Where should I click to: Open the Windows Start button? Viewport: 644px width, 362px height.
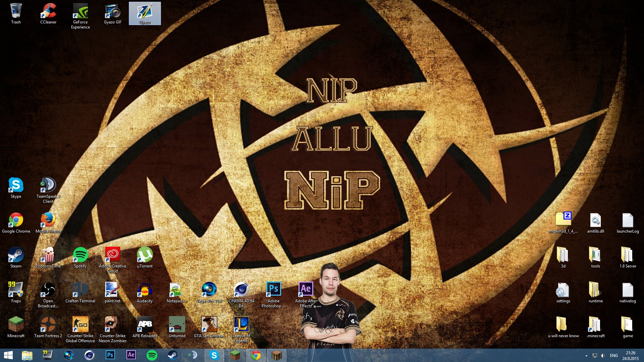click(x=8, y=355)
